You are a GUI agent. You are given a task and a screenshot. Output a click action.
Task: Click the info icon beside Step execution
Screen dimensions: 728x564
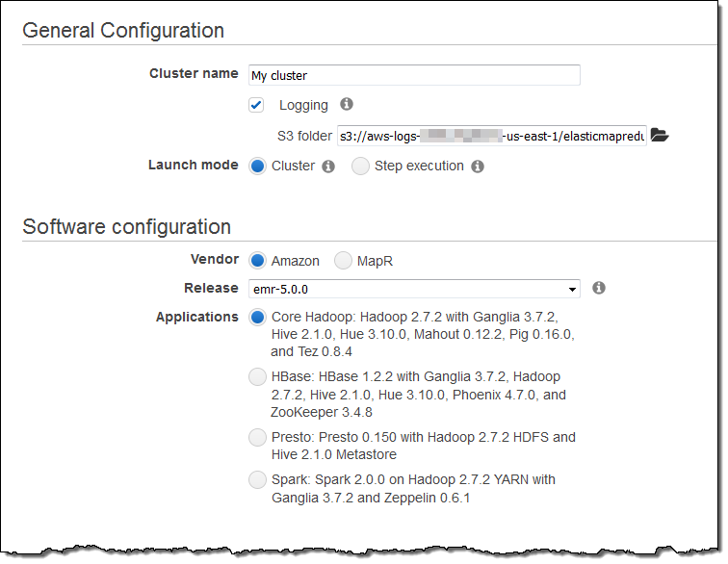(478, 167)
